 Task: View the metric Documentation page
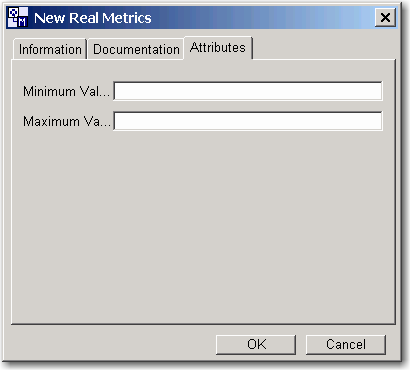click(x=136, y=50)
